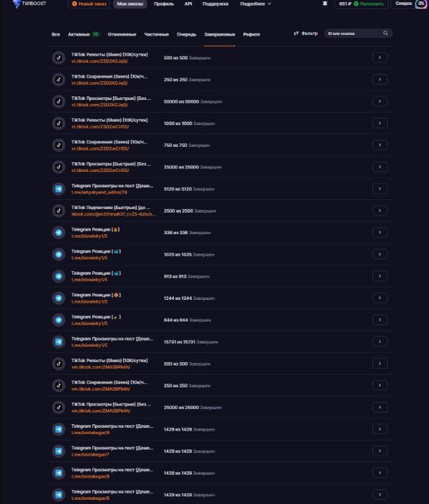Click the TWIBOOST logo
The width and height of the screenshot is (429, 504).
(x=29, y=4)
